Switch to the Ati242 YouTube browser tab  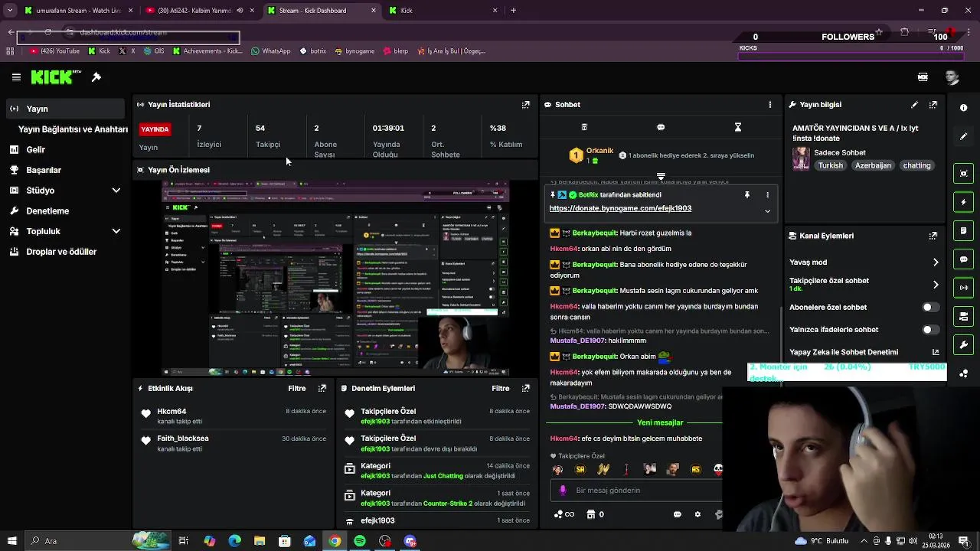pyautogui.click(x=199, y=11)
